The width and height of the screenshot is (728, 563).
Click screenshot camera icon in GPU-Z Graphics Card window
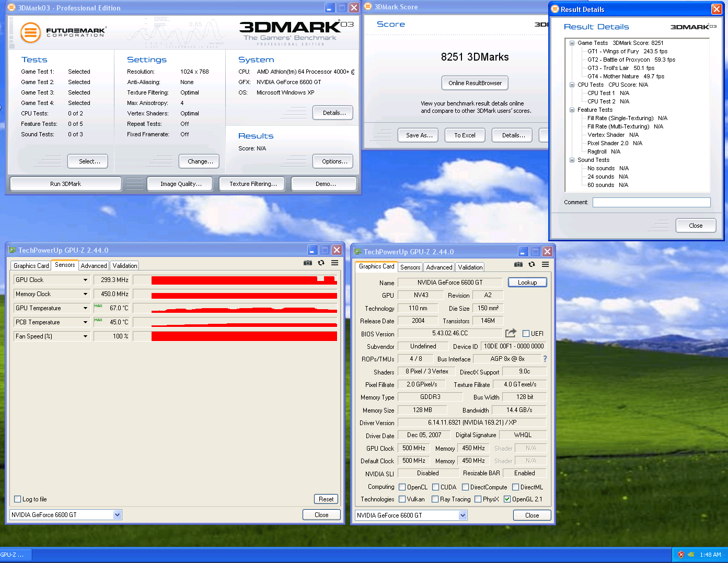[x=518, y=264]
